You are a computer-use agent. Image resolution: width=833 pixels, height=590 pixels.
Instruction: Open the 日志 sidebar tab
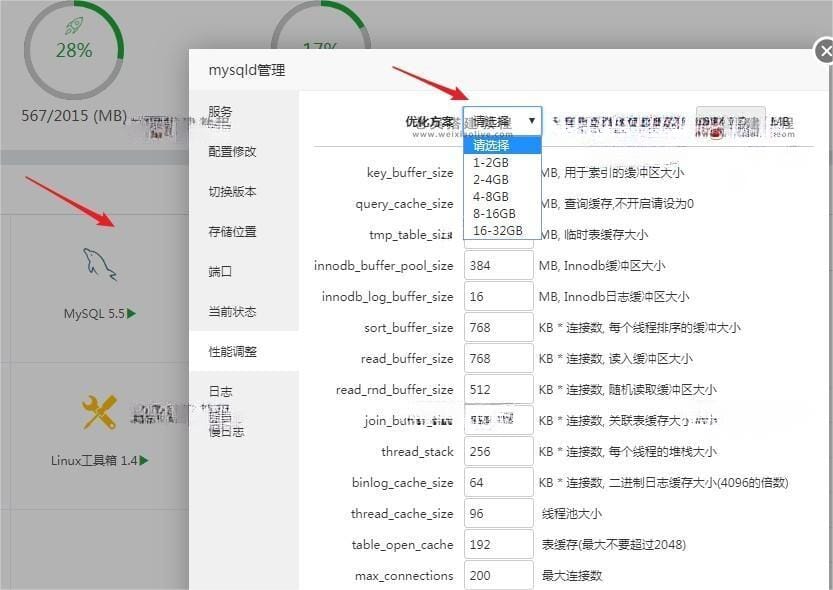[x=244, y=391]
